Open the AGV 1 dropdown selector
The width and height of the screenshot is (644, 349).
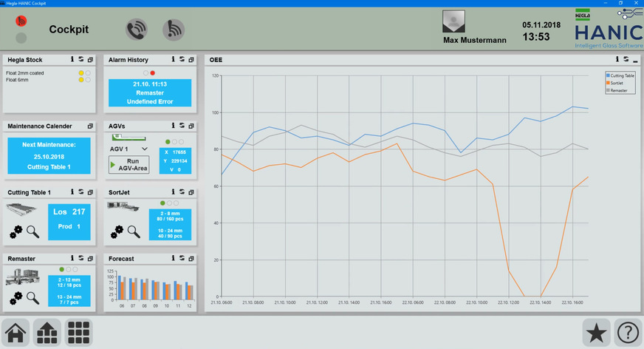(144, 149)
